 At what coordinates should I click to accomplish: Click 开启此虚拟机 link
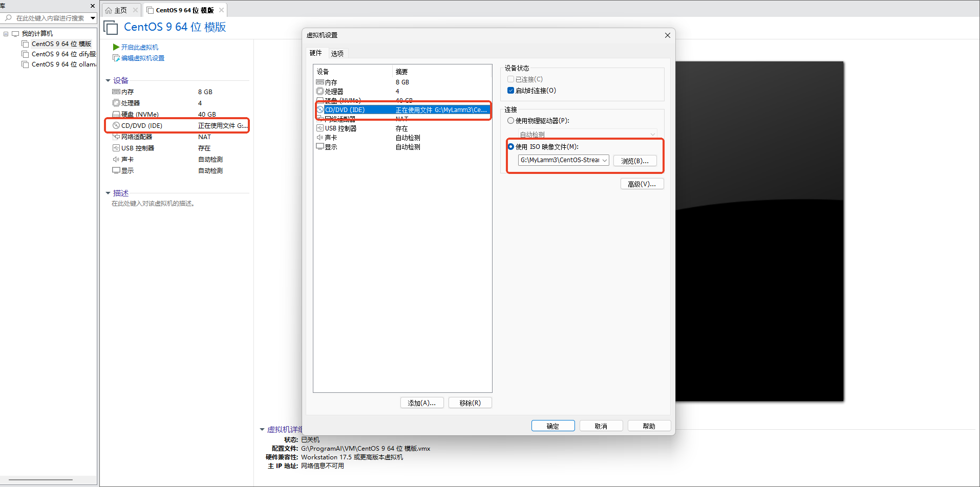click(140, 47)
